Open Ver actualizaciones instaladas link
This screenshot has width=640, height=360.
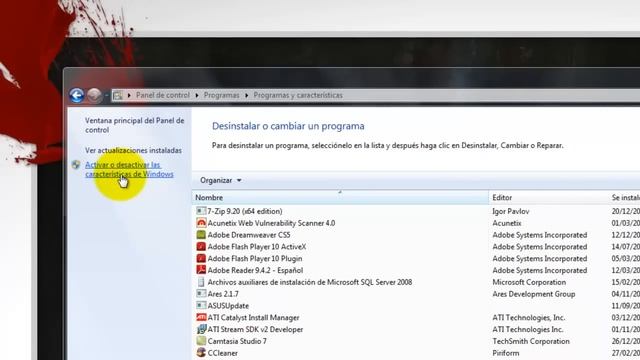pyautogui.click(x=133, y=151)
